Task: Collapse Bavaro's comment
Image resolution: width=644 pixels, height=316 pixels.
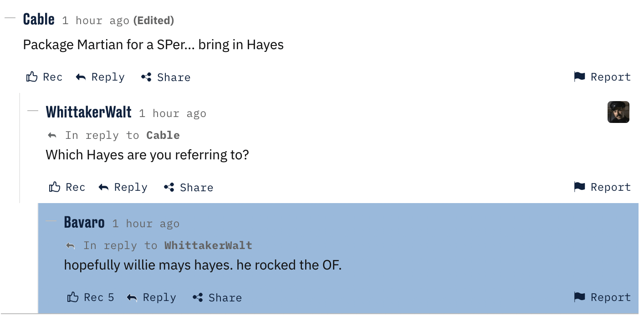Action: [51, 222]
